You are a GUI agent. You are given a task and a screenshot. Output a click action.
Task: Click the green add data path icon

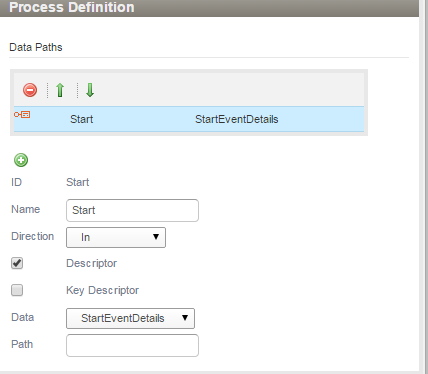(x=21, y=160)
